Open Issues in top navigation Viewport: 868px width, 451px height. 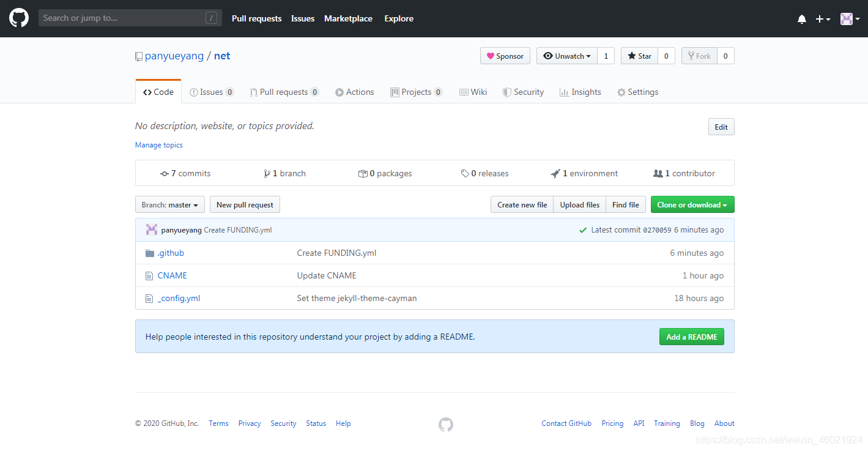(x=303, y=18)
